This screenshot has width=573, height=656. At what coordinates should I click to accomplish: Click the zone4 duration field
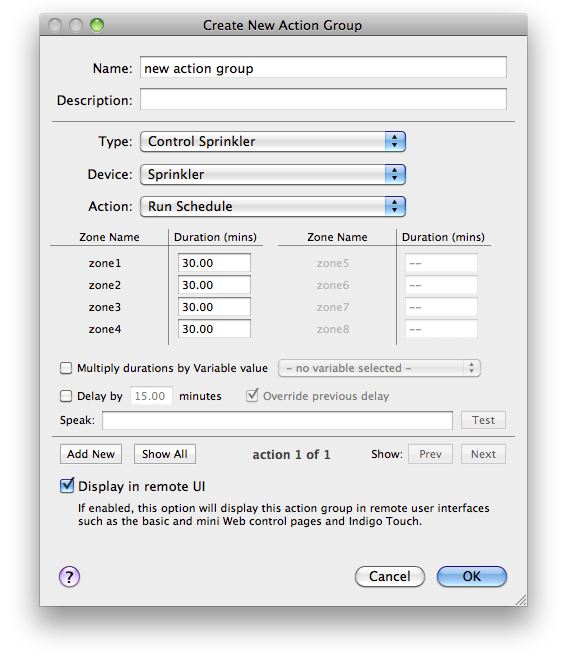pos(214,329)
